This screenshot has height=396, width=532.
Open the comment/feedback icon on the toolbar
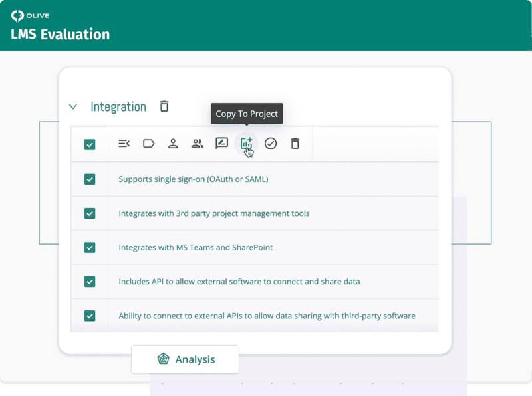tap(221, 143)
